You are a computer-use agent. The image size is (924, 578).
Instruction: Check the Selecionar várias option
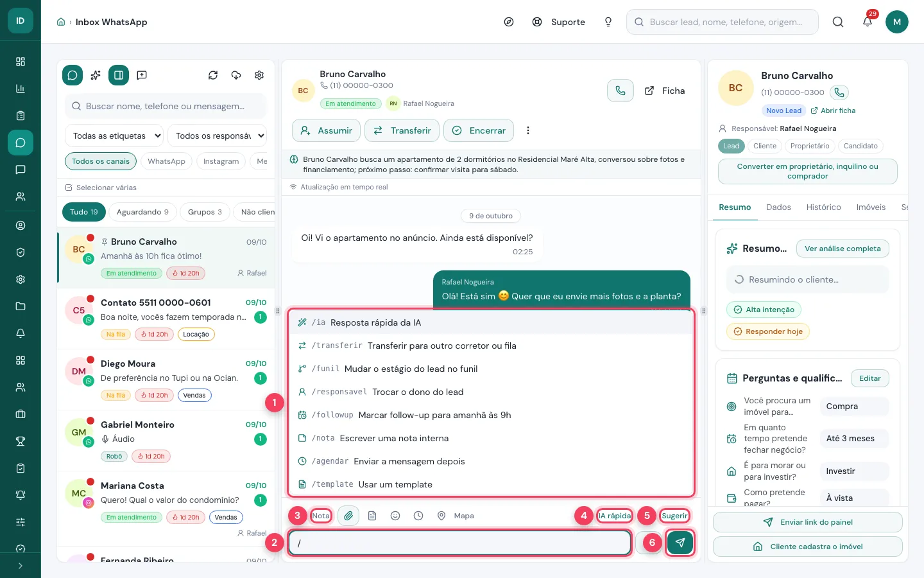point(101,188)
